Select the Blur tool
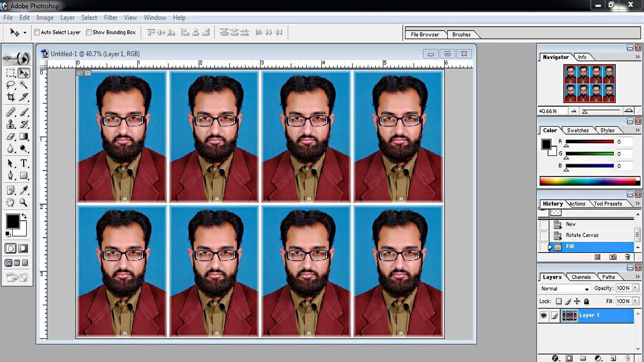Viewport: 644px width, 362px height. coord(11,149)
